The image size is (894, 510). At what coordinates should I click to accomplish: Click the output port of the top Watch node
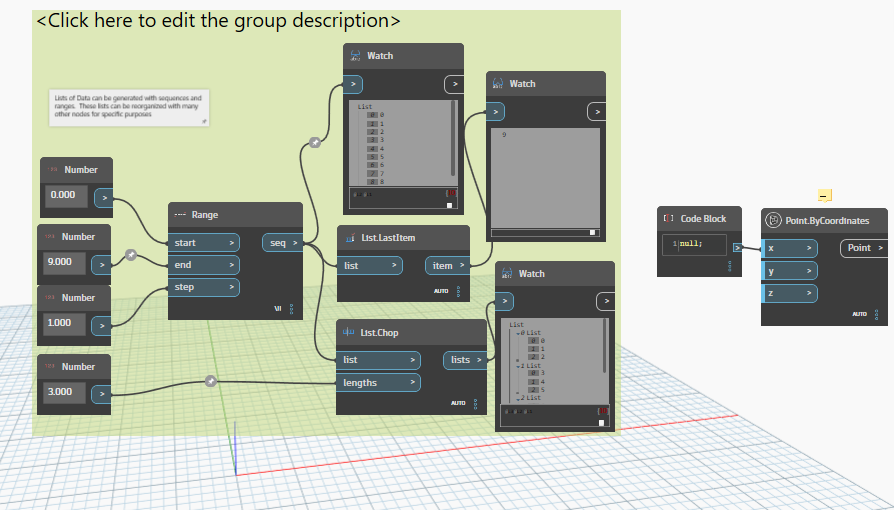pos(454,84)
